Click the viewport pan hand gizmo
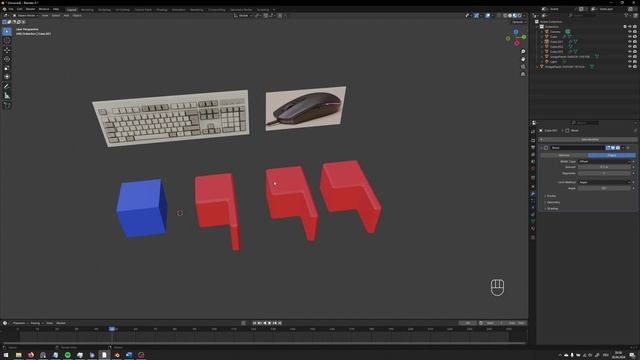Viewport: 640px width, 360px height. (523, 59)
